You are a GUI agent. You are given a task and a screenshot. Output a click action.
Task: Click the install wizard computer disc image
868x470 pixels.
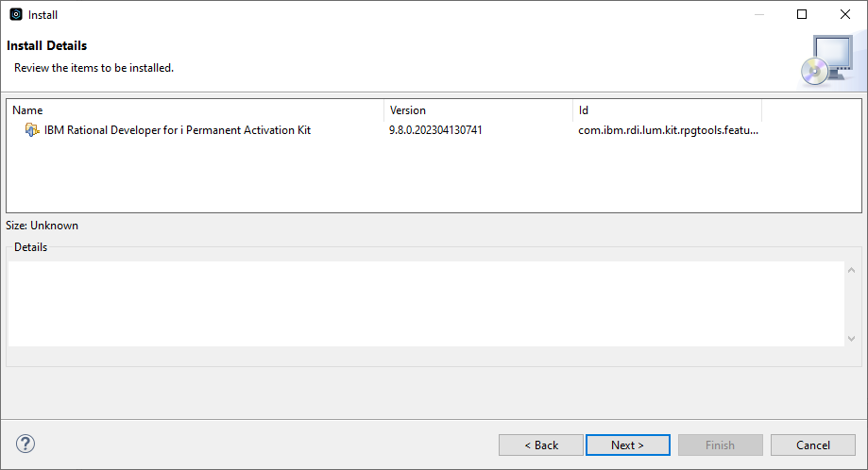click(827, 60)
